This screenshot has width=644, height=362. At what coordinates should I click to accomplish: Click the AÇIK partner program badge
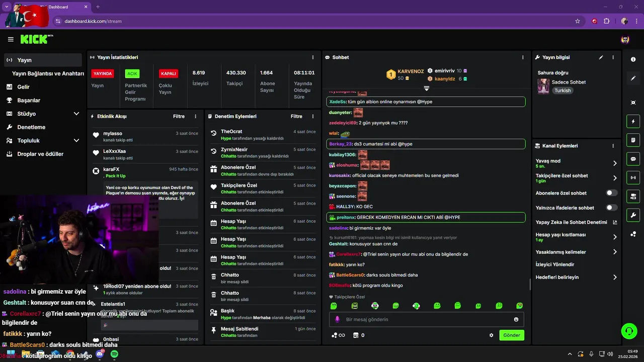coord(132,73)
